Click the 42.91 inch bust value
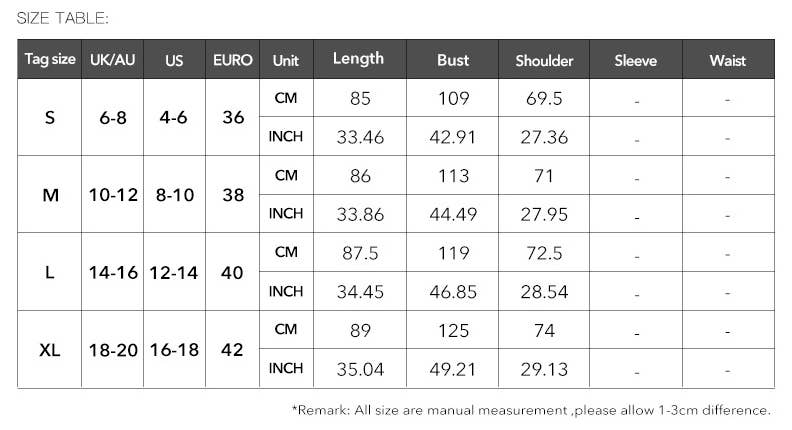This screenshot has height=430, width=792. coord(453,137)
